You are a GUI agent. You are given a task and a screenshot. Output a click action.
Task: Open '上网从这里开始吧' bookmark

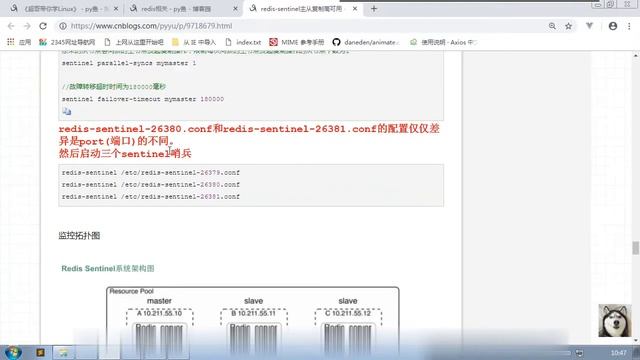click(134, 42)
